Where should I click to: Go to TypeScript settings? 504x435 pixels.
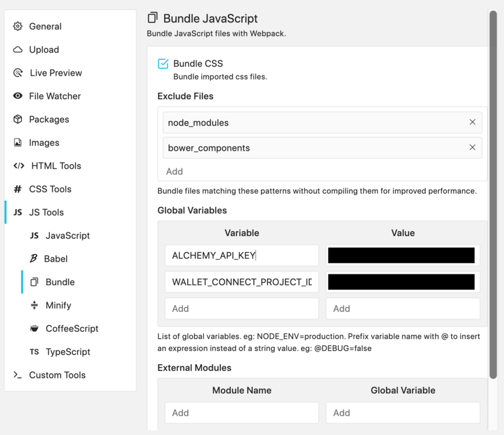click(68, 351)
